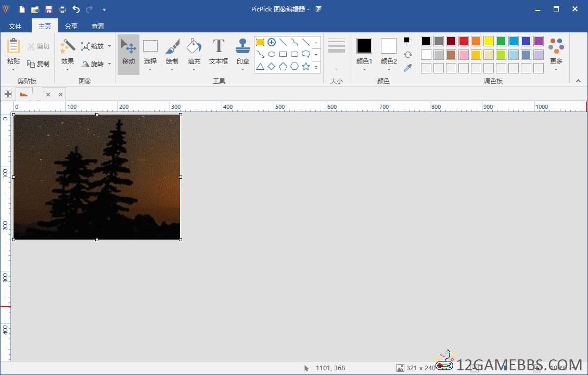
Task: Choose the ellipse shape
Action: [x=272, y=55]
